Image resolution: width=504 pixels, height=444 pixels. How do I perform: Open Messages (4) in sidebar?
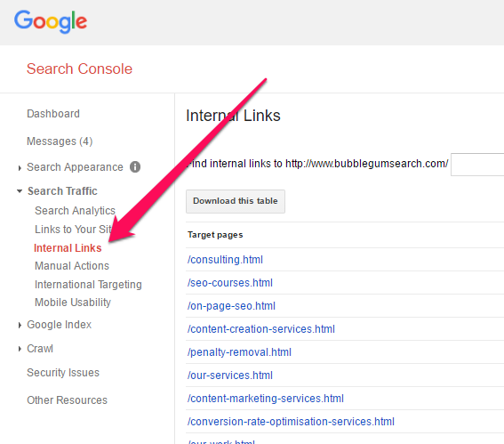pyautogui.click(x=60, y=141)
